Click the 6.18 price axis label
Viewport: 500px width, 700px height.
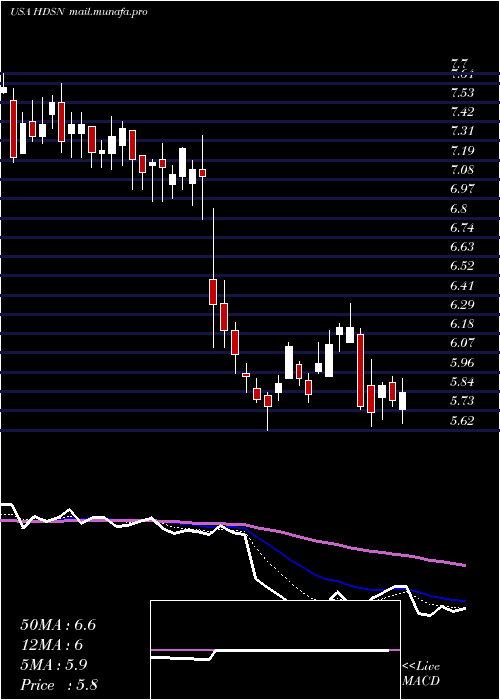tap(462, 324)
